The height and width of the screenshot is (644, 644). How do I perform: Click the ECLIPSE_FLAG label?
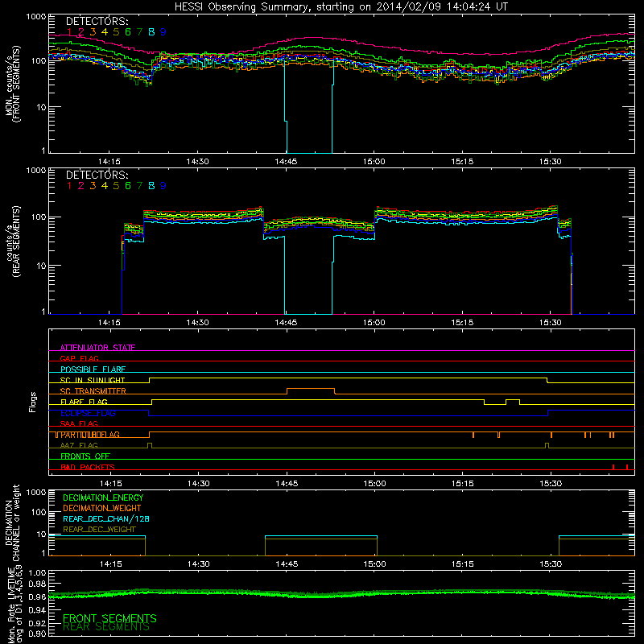click(x=88, y=413)
